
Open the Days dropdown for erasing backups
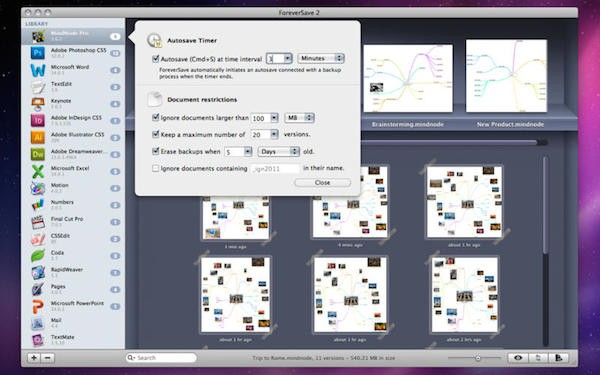point(279,152)
